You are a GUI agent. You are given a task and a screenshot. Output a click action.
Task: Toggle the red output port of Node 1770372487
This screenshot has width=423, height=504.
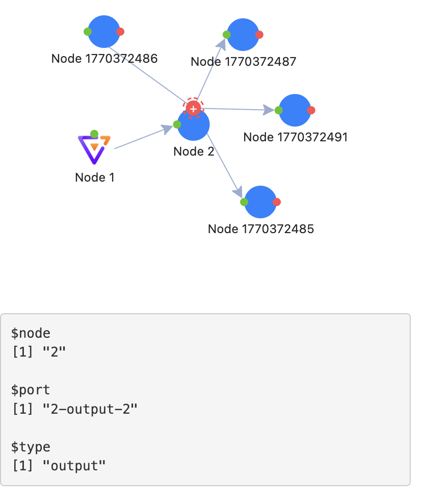(x=259, y=34)
